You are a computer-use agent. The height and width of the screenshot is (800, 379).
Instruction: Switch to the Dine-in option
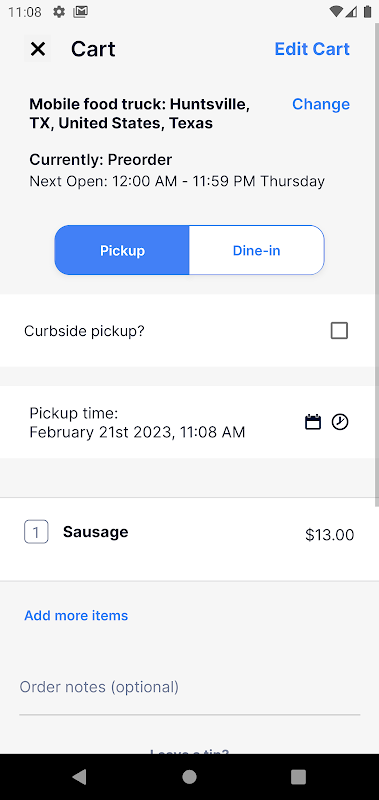(257, 251)
